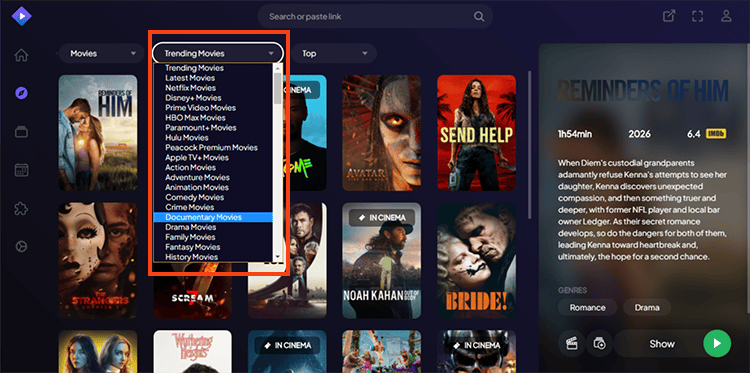Select Fantasy Movies option
The image size is (750, 373).
pyautogui.click(x=213, y=247)
